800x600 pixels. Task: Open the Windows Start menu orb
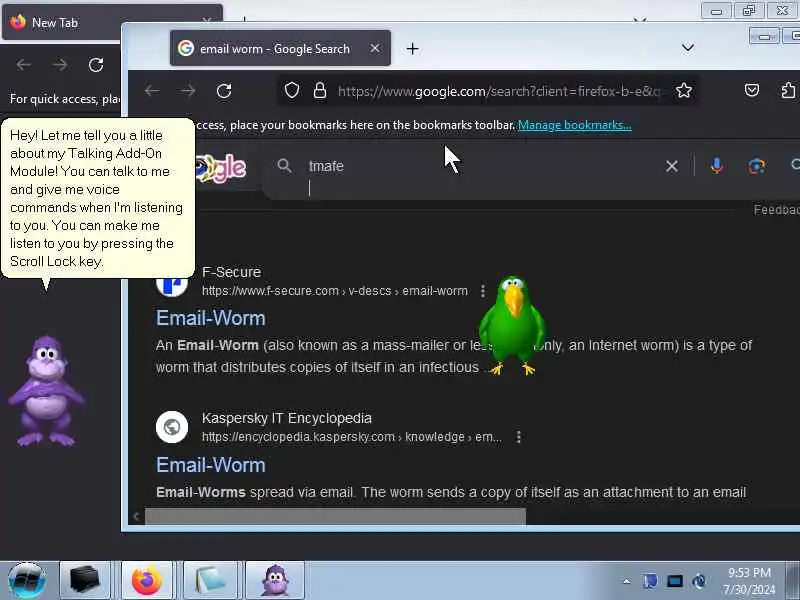tap(27, 580)
